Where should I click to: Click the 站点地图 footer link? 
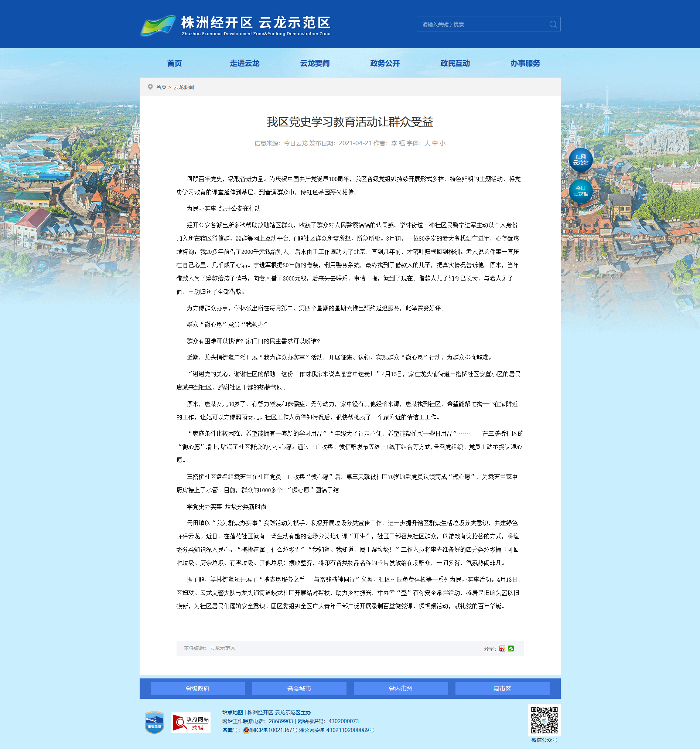point(232,712)
